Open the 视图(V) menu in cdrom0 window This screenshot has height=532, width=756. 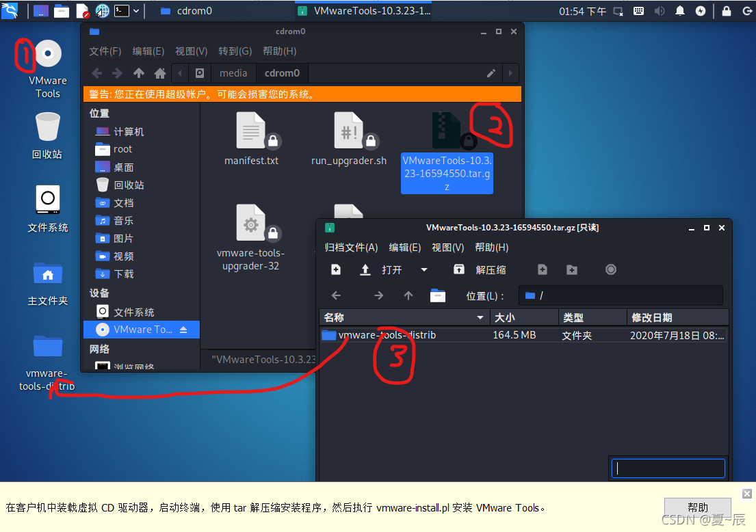point(192,51)
